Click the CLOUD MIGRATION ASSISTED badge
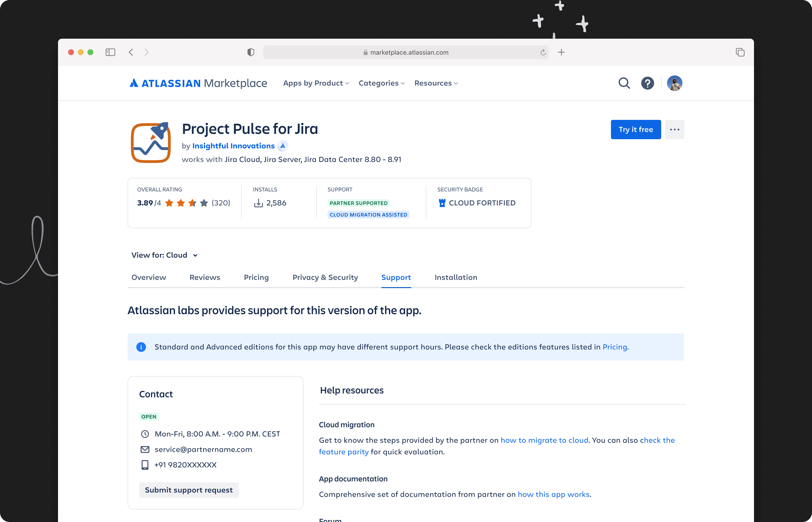The width and height of the screenshot is (812, 522). (x=368, y=215)
